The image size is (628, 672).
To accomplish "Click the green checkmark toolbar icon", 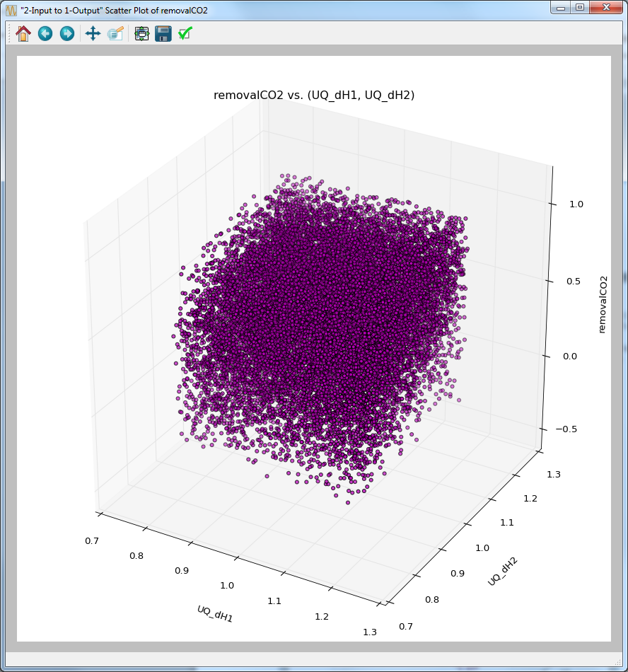I will [185, 33].
